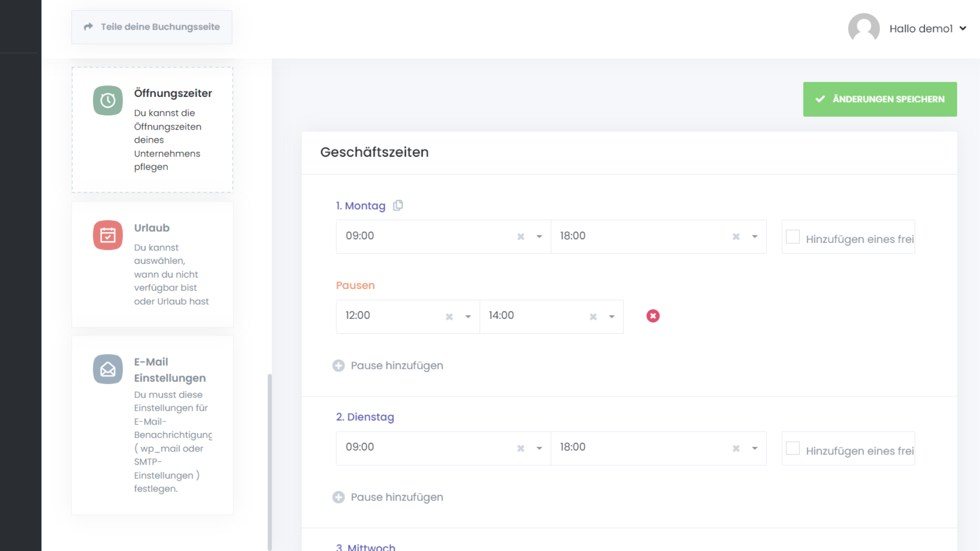Remove the Monday break with red X
This screenshot has width=980, height=551.
(653, 316)
